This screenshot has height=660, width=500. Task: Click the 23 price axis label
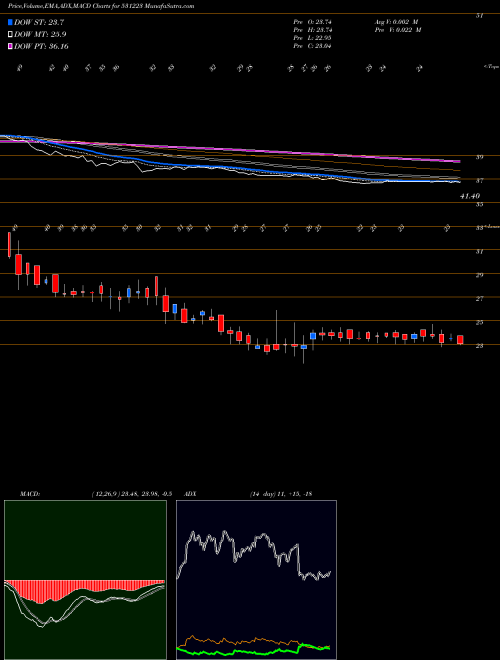click(x=479, y=346)
